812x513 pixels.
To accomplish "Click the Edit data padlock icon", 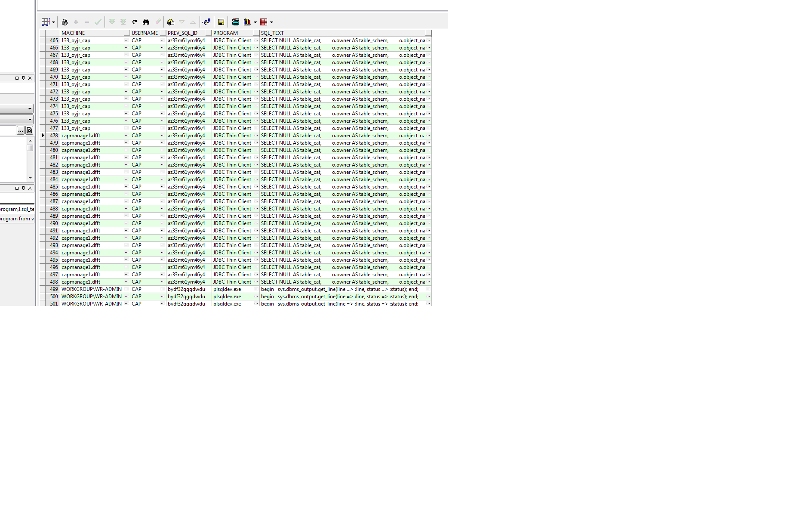I will pos(65,22).
